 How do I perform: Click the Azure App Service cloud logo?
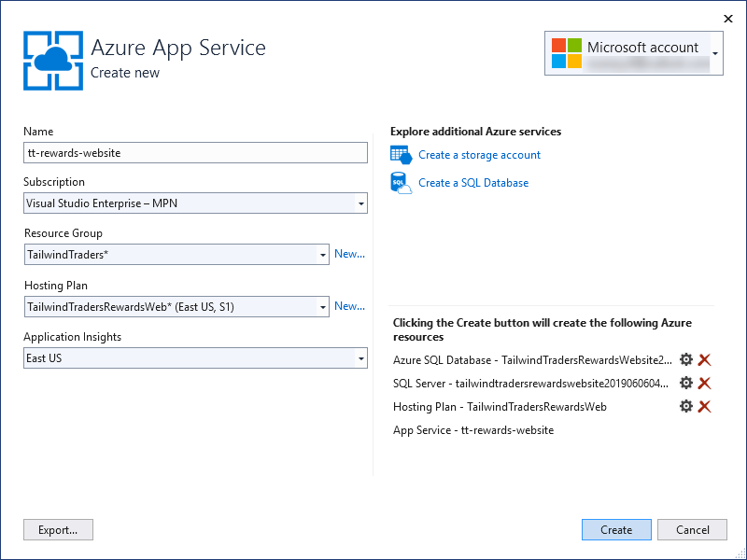pyautogui.click(x=53, y=61)
